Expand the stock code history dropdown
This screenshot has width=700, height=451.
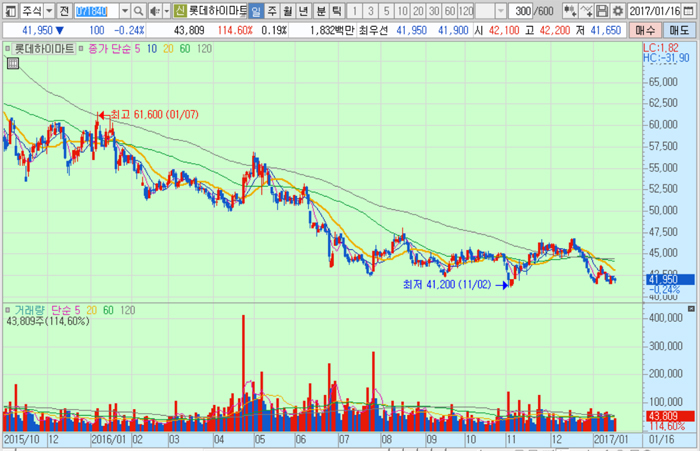pos(126,11)
